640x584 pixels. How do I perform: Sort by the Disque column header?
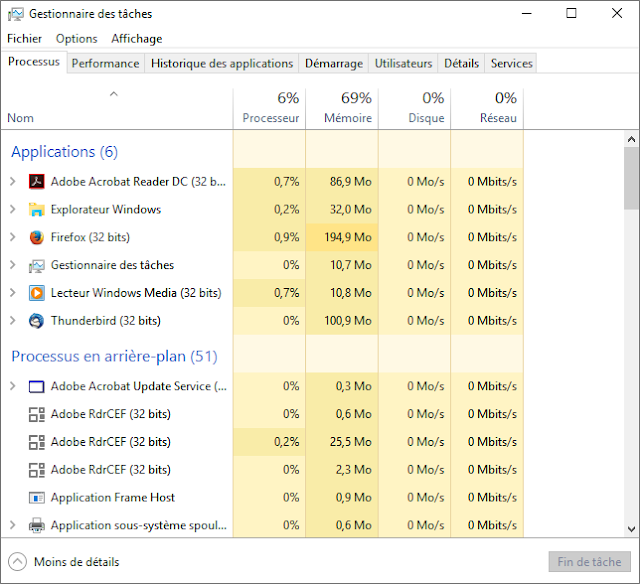(x=415, y=108)
